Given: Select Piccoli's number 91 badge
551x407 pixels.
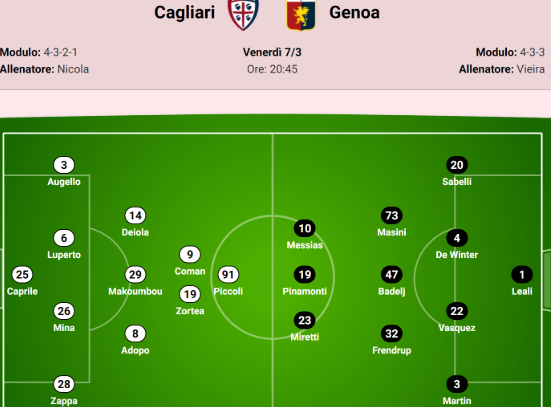Looking at the screenshot, I should click(x=228, y=274).
